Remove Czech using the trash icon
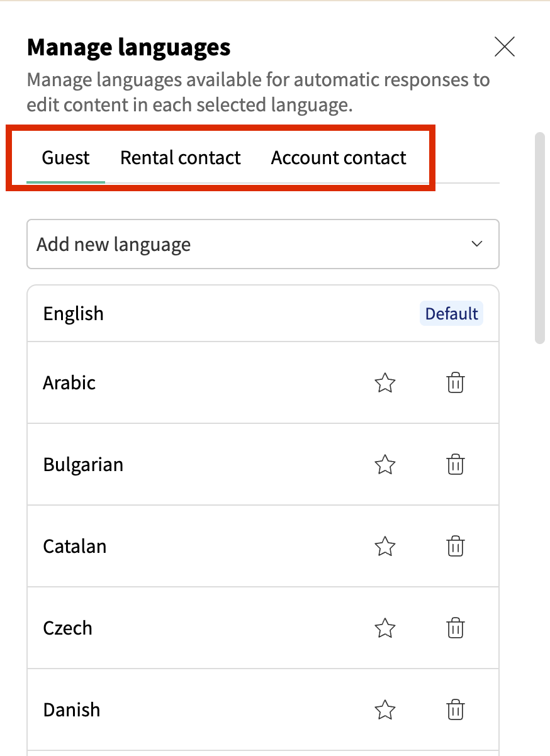Viewport: 550px width, 756px height. point(455,628)
